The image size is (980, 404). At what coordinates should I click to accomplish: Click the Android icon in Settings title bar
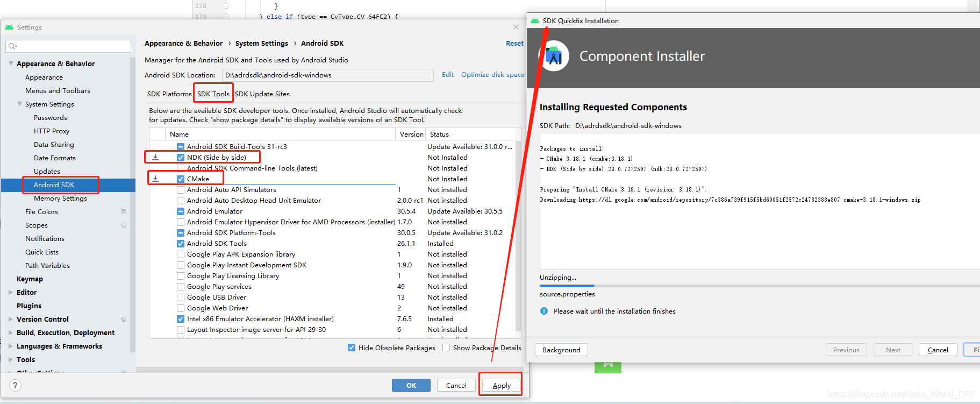tap(9, 27)
